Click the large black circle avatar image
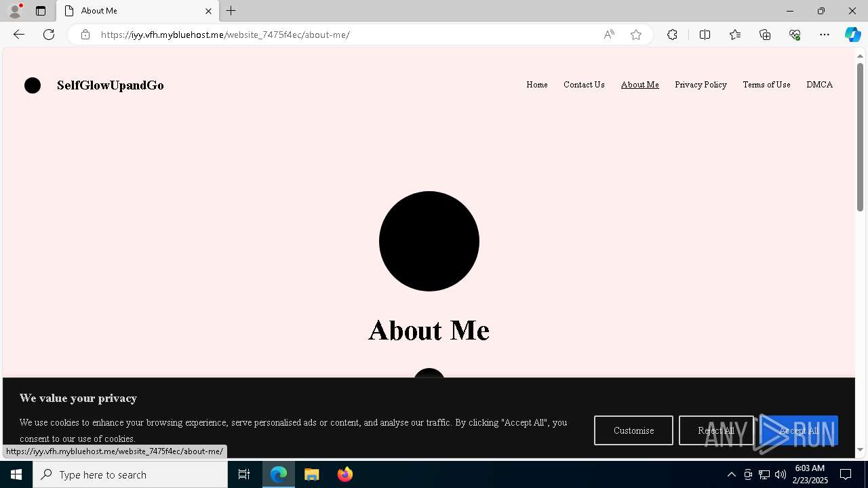Viewport: 868px width, 488px height. pyautogui.click(x=429, y=241)
